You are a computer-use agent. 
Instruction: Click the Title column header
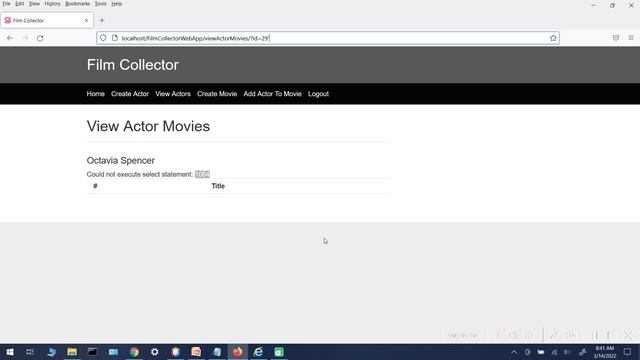click(x=218, y=186)
